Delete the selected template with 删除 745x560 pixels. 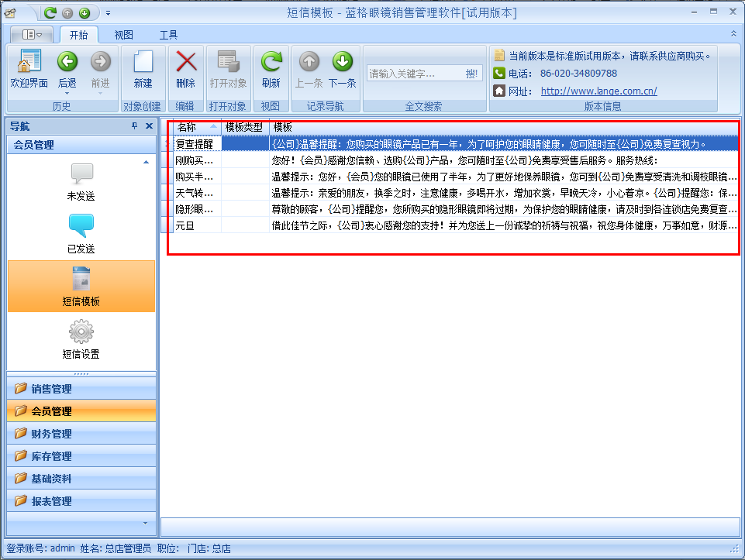pyautogui.click(x=186, y=69)
